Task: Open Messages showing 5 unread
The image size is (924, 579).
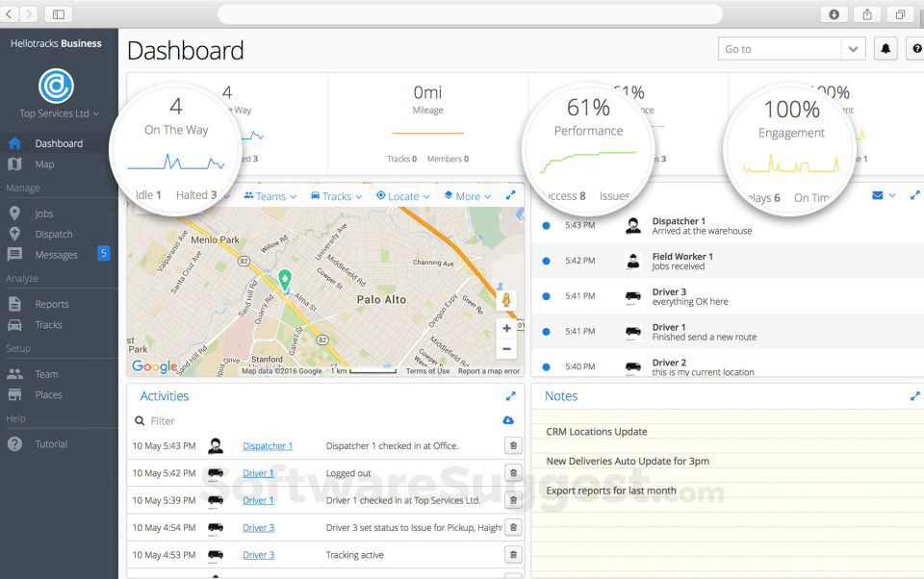Action: (x=57, y=254)
